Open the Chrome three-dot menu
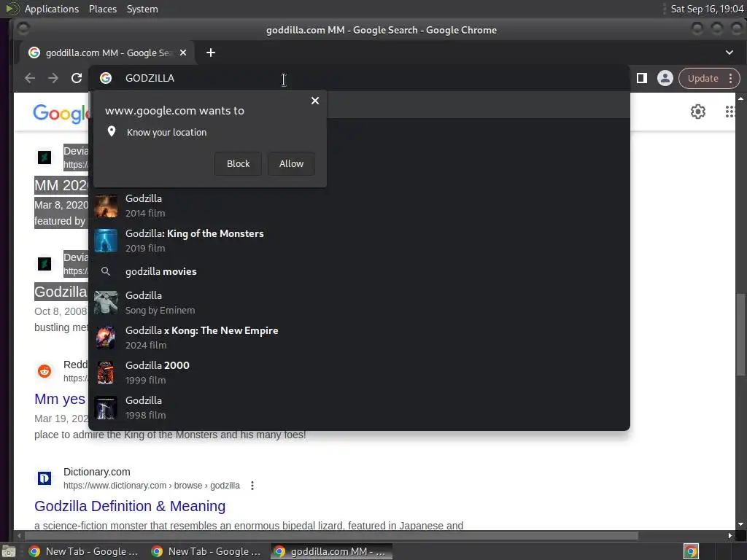Image resolution: width=747 pixels, height=560 pixels. (x=731, y=79)
